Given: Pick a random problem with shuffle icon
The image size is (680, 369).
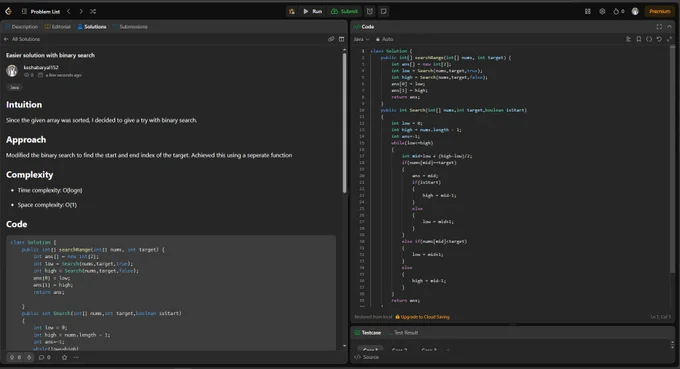Looking at the screenshot, I should tap(93, 11).
